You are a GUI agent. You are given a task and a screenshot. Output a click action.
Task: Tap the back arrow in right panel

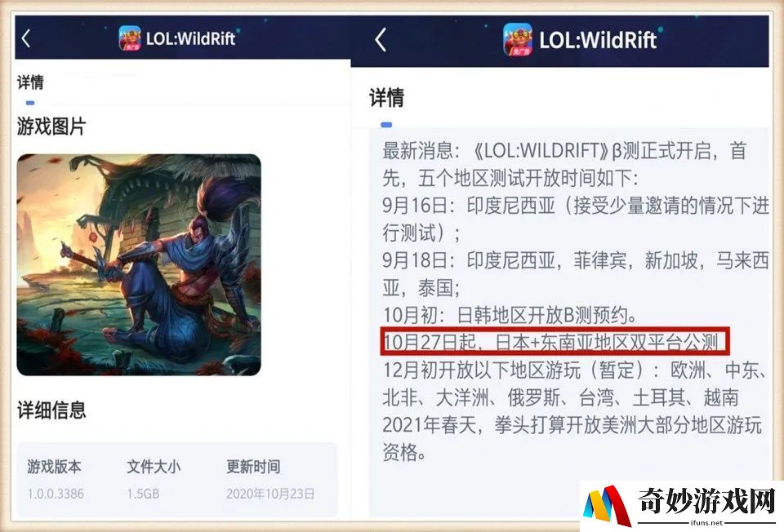click(x=381, y=39)
